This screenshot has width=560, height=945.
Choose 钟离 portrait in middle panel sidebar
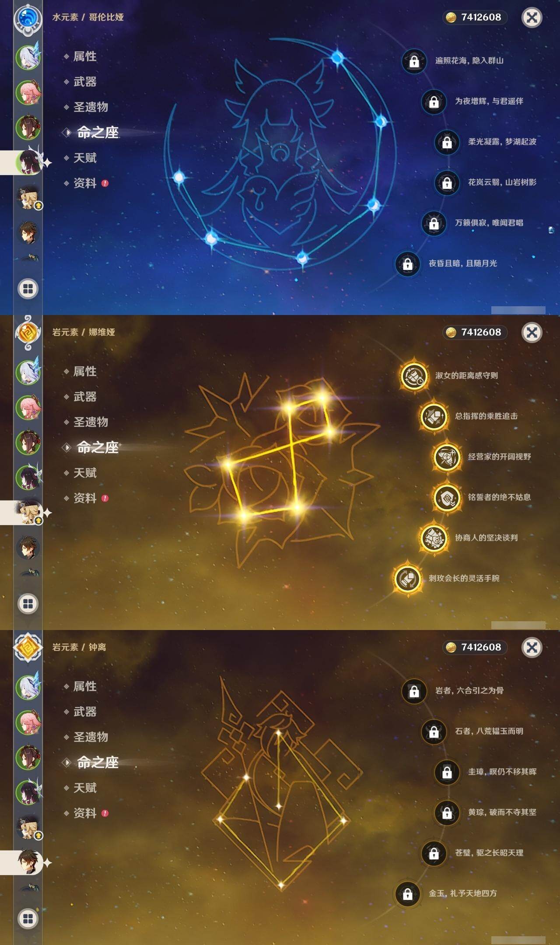(28, 548)
